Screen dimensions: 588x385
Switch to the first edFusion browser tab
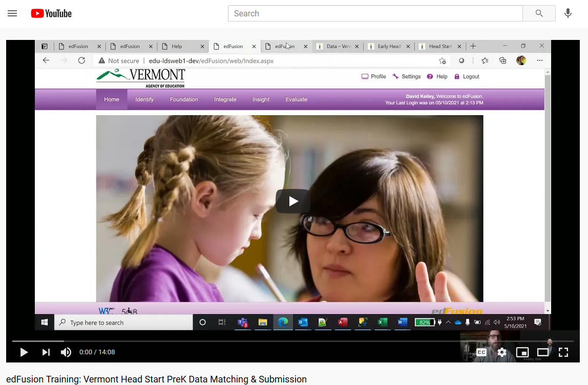coord(78,47)
